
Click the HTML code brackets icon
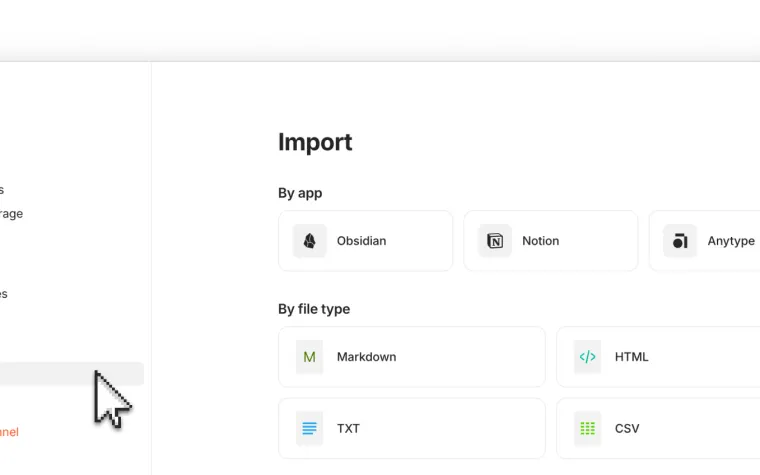[587, 357]
